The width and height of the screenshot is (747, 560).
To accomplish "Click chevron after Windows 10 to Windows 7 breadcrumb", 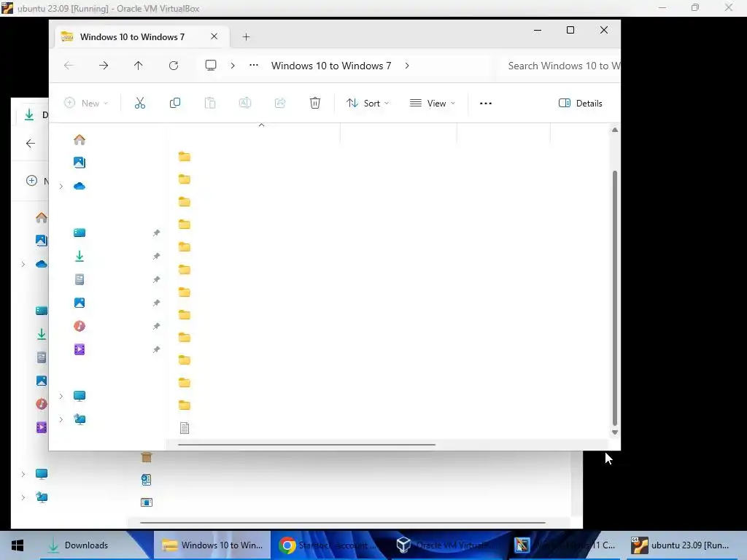I will pyautogui.click(x=407, y=66).
